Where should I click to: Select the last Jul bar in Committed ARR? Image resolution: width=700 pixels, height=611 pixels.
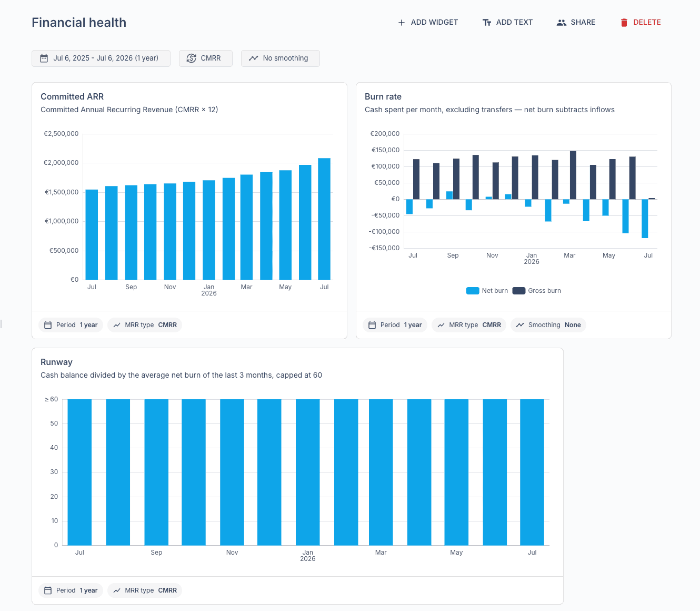(x=324, y=219)
